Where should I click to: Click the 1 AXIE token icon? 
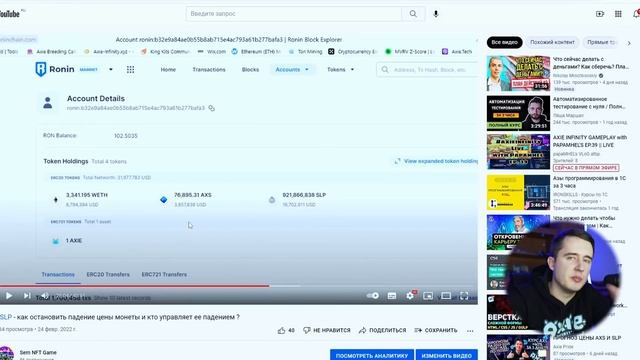(x=56, y=241)
